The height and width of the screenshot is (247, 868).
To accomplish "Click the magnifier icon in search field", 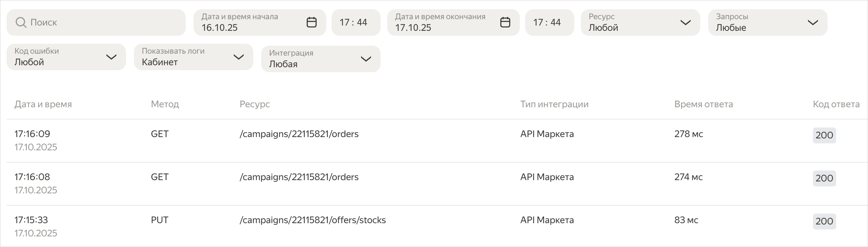I will [x=21, y=23].
